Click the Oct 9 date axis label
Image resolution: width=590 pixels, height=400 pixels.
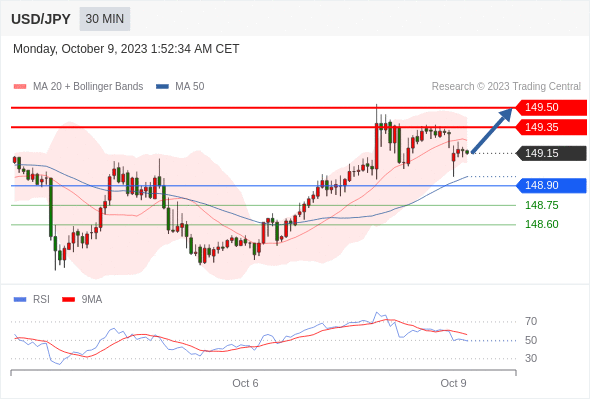(x=453, y=383)
